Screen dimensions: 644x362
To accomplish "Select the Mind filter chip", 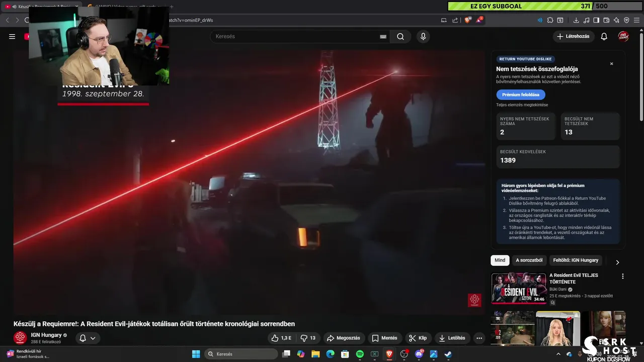I will point(500,260).
